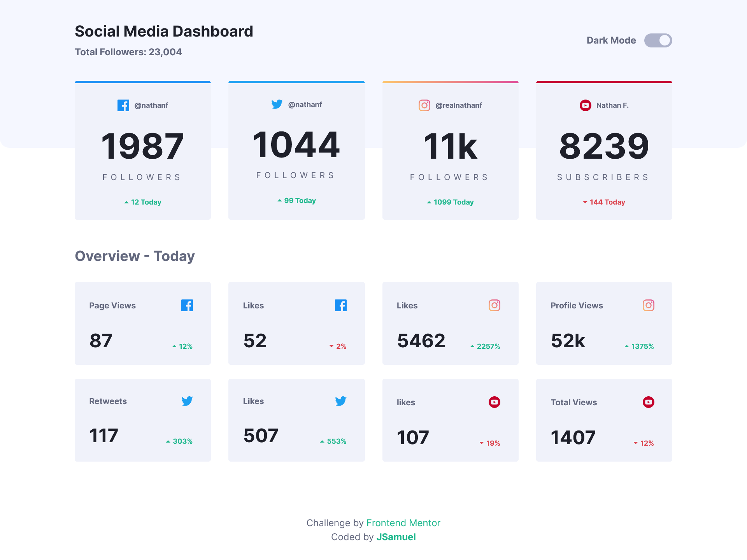The image size is (747, 560).
Task: Click the Nathan F. channel name
Action: [612, 105]
